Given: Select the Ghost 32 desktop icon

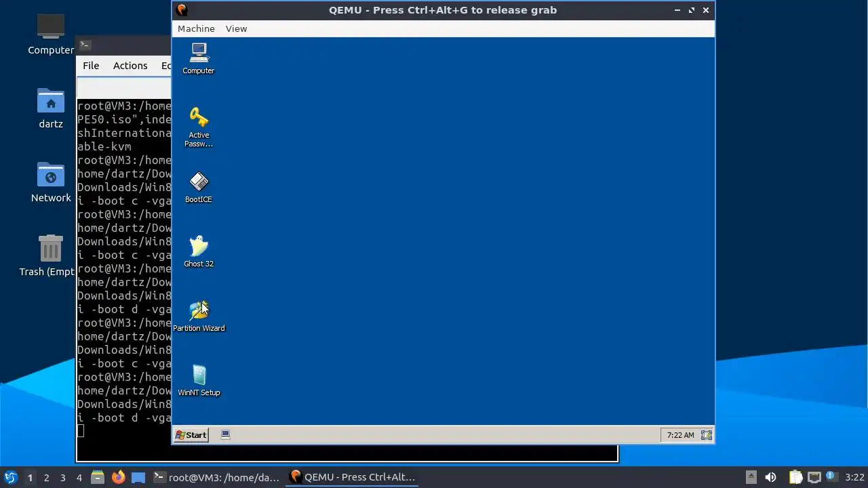Looking at the screenshot, I should point(199,251).
